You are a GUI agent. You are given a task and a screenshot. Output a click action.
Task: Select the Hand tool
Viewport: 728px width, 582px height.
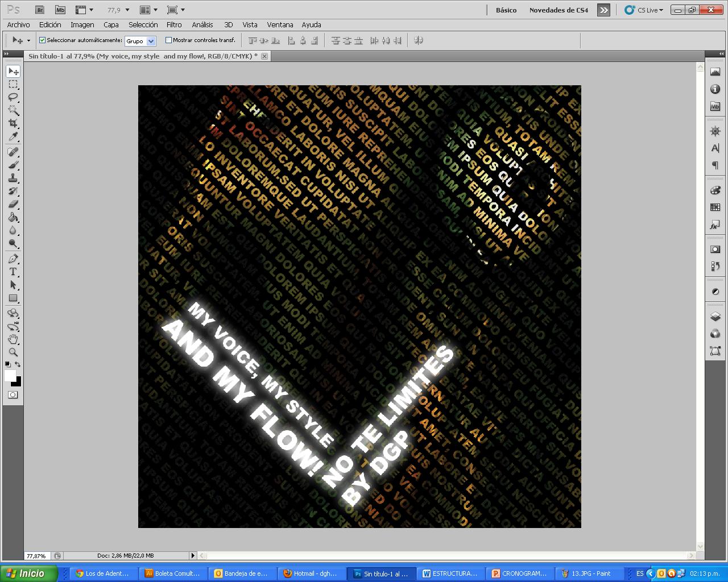pos(13,339)
